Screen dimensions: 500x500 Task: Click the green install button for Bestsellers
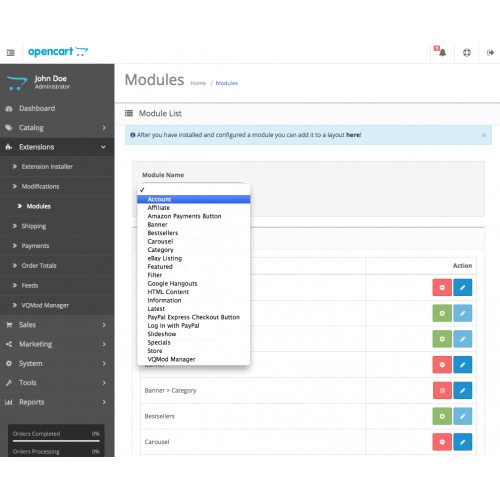pyautogui.click(x=442, y=416)
